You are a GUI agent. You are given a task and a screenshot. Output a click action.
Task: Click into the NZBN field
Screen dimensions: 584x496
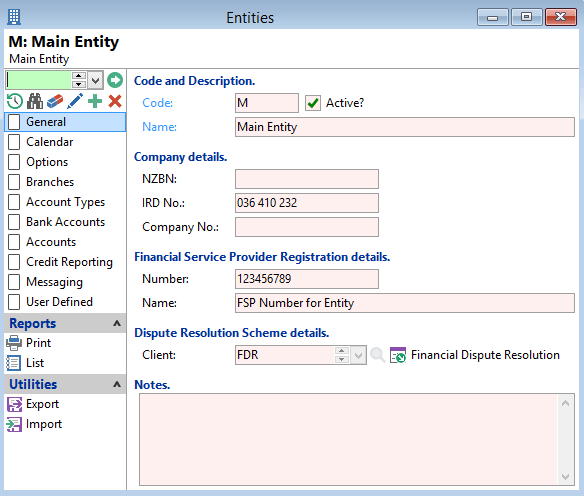click(307, 179)
